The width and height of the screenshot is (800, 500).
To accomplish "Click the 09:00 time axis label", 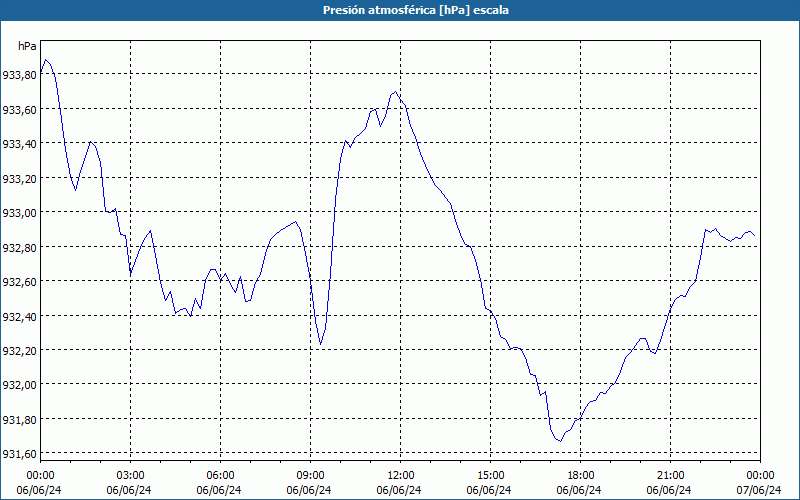I will pyautogui.click(x=310, y=476).
